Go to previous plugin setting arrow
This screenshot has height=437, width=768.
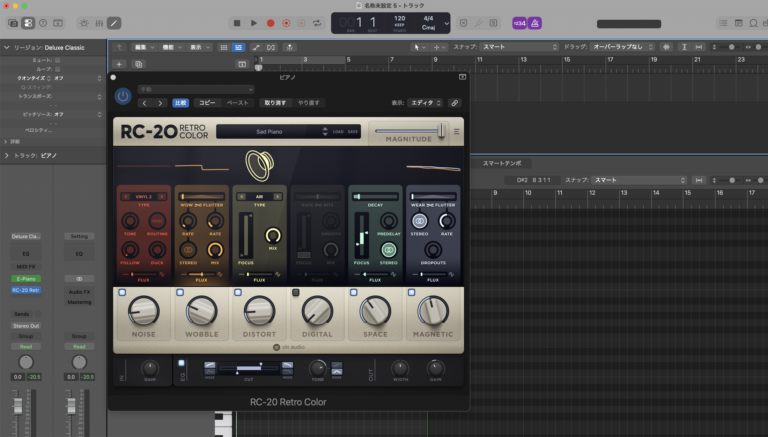(144, 103)
